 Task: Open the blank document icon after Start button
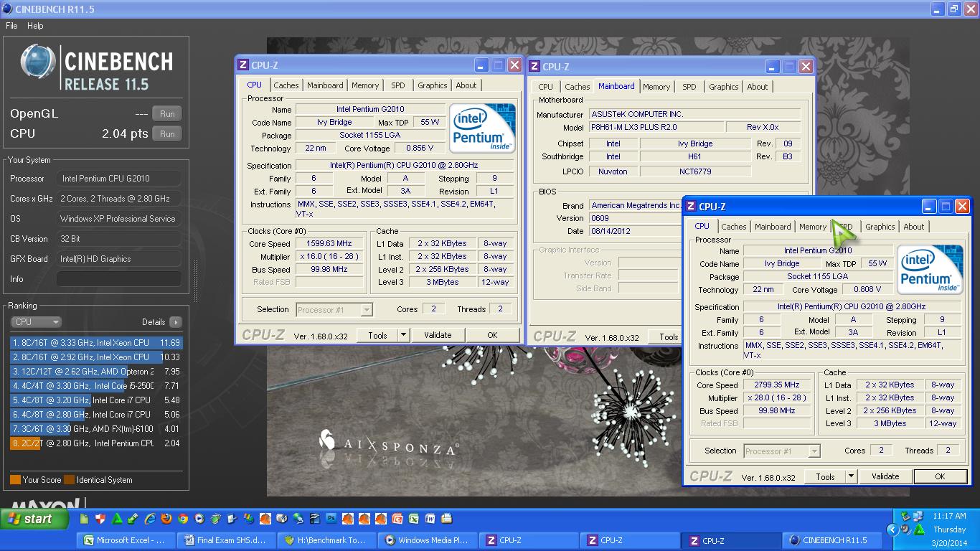(85, 518)
